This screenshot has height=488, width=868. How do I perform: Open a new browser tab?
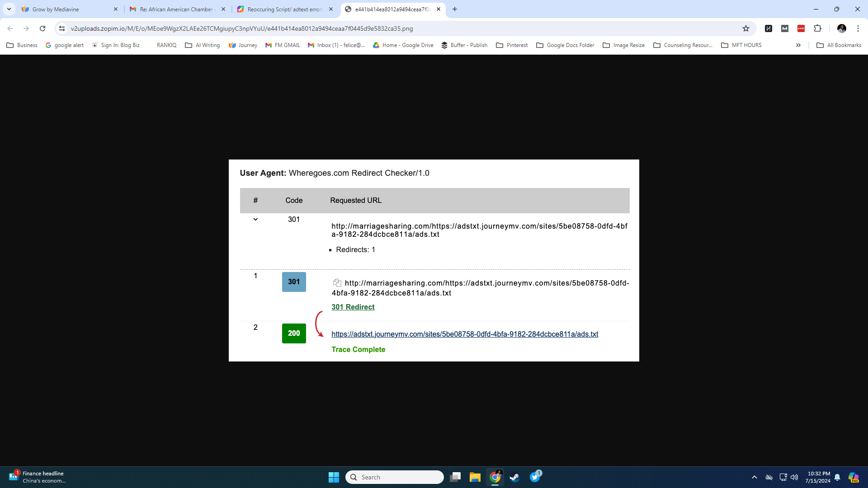tap(455, 9)
